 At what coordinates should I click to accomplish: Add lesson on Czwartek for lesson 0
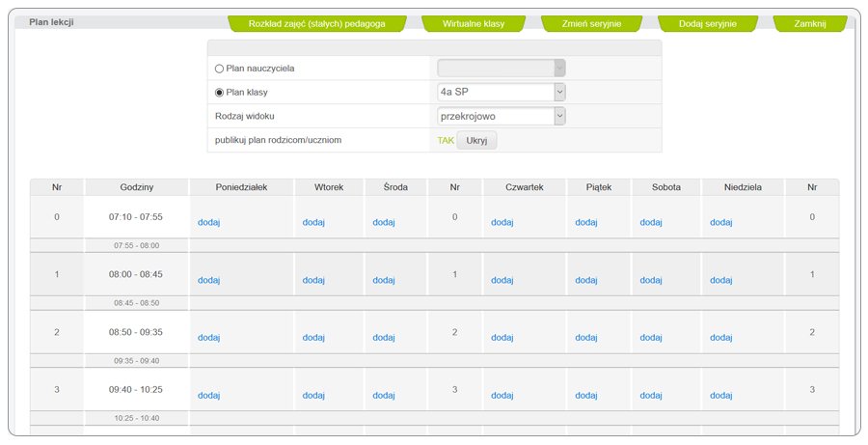pyautogui.click(x=502, y=223)
